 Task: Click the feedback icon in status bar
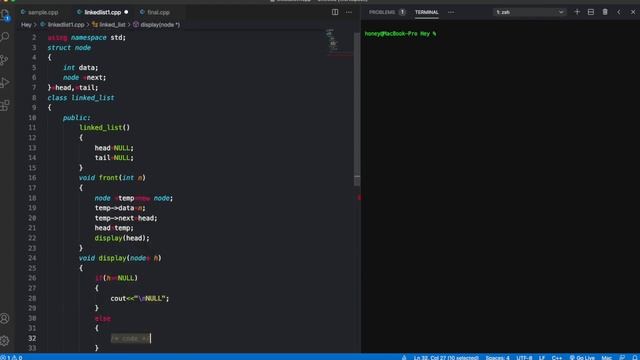pyautogui.click(x=622, y=357)
